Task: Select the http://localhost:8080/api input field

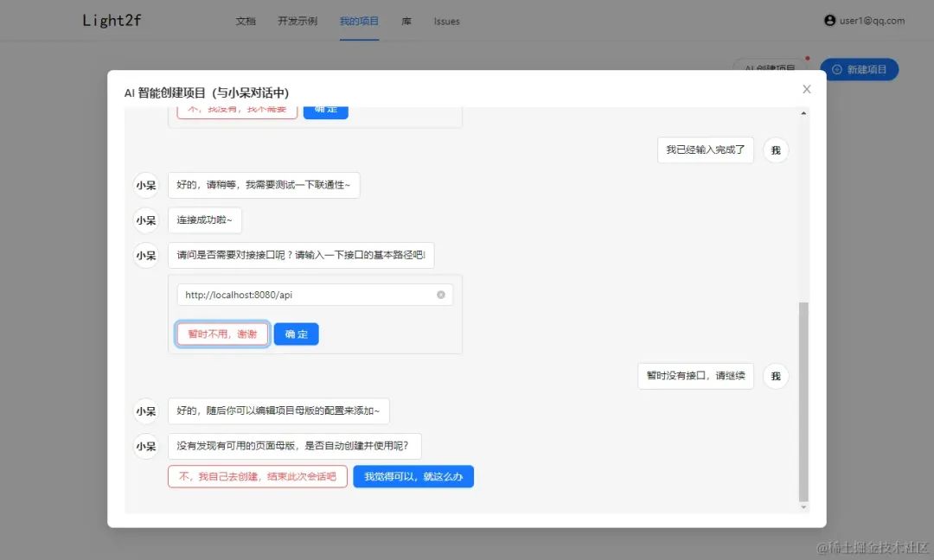Action: [303, 294]
